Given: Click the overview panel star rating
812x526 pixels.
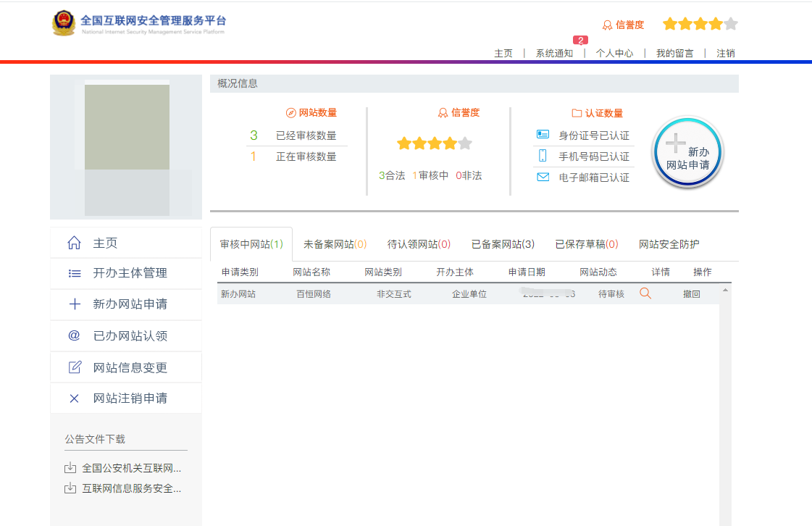Looking at the screenshot, I should (x=435, y=143).
